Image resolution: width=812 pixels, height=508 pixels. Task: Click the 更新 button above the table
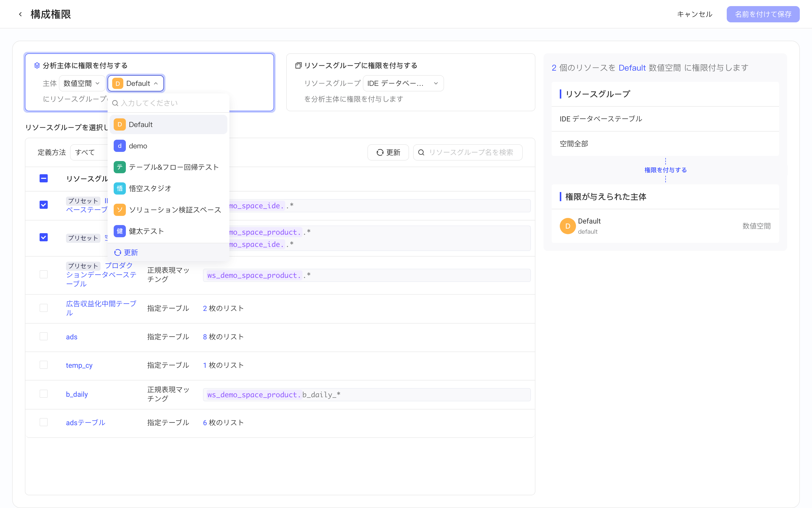point(388,153)
